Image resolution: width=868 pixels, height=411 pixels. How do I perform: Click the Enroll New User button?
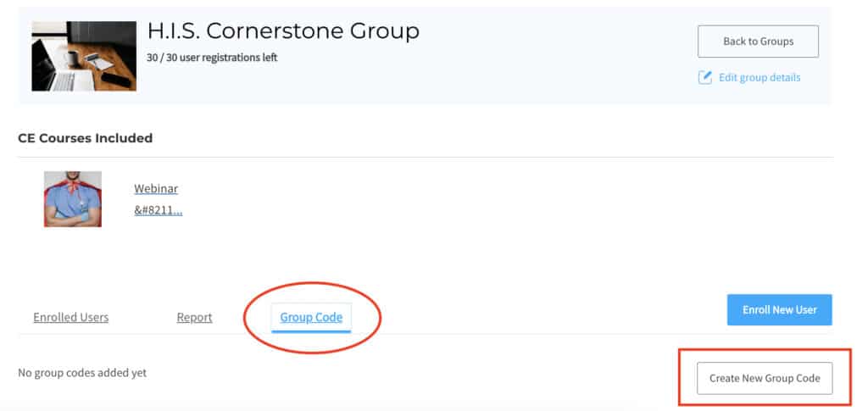tap(780, 310)
